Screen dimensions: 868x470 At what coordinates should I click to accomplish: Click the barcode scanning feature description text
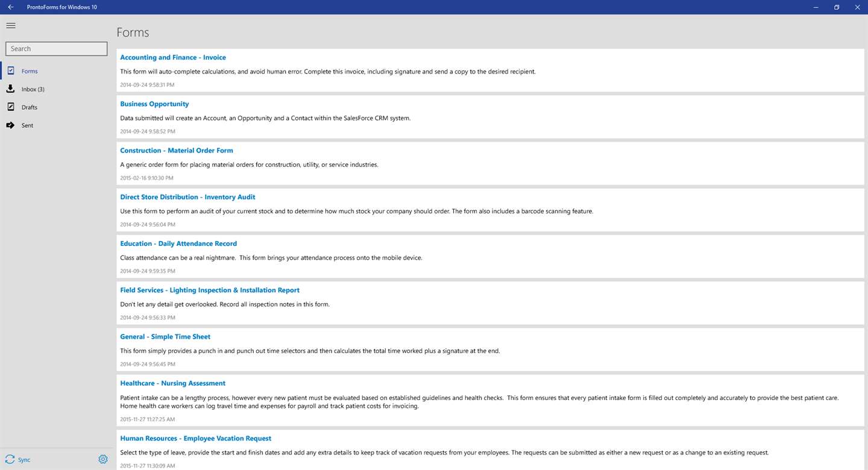(357, 211)
